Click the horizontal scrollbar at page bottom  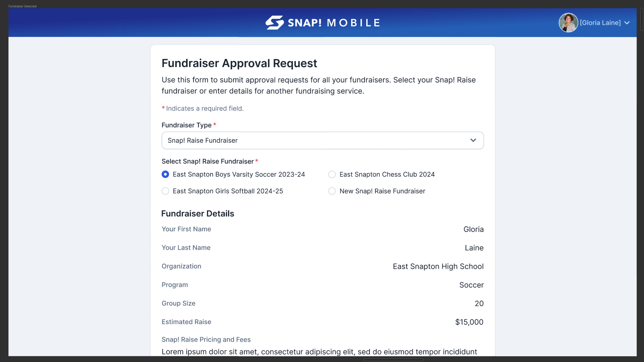click(x=393, y=360)
